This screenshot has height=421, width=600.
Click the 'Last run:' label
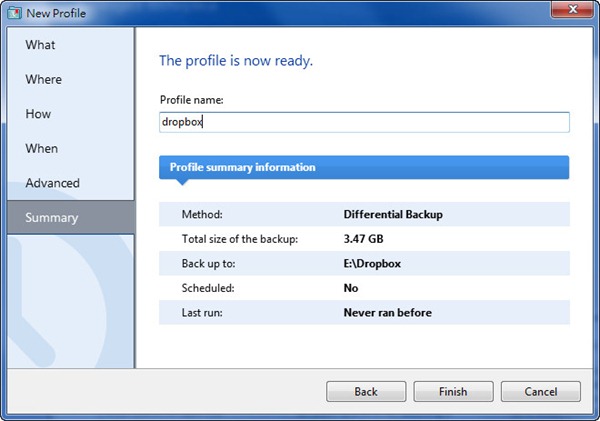[202, 313]
